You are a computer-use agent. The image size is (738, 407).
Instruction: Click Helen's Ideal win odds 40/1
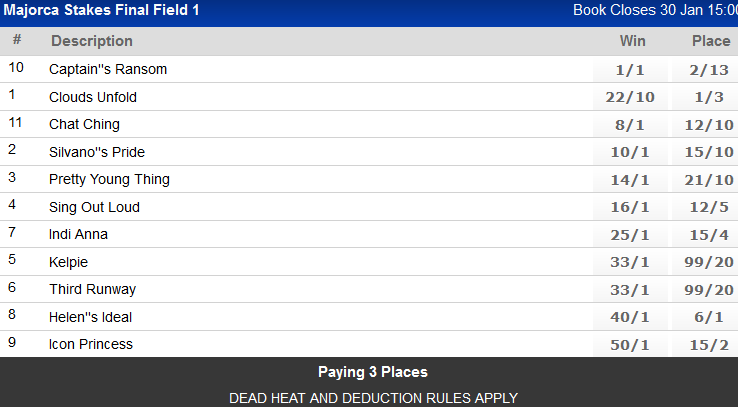pyautogui.click(x=632, y=317)
